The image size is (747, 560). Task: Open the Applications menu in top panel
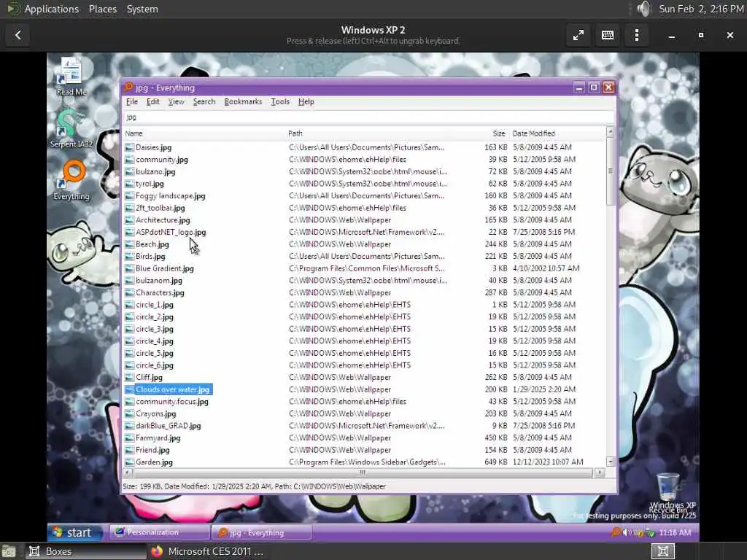(52, 9)
